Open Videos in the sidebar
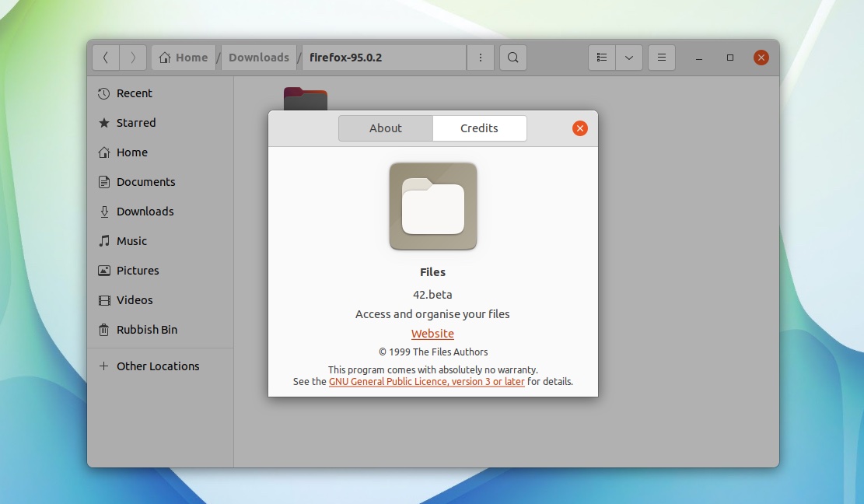This screenshot has height=504, width=864. point(160,300)
